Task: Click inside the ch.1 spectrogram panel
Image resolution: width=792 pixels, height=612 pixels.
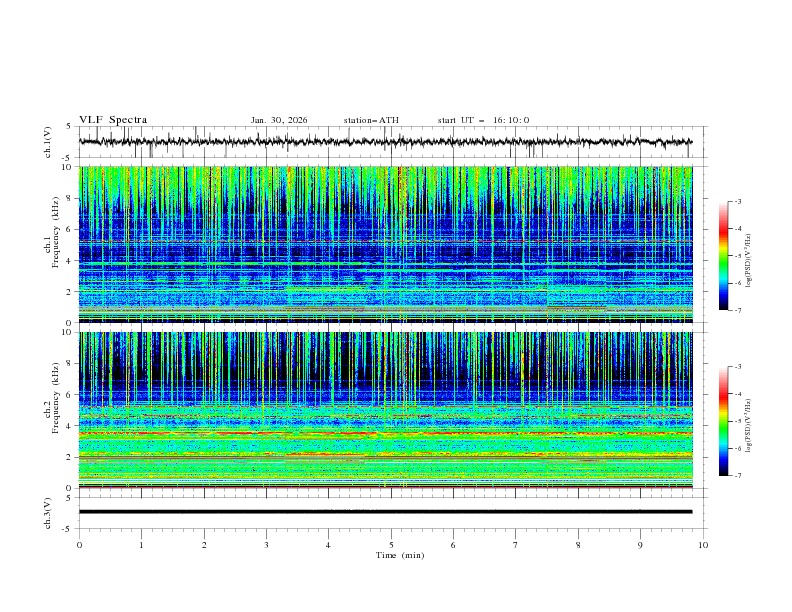Action: coord(385,244)
